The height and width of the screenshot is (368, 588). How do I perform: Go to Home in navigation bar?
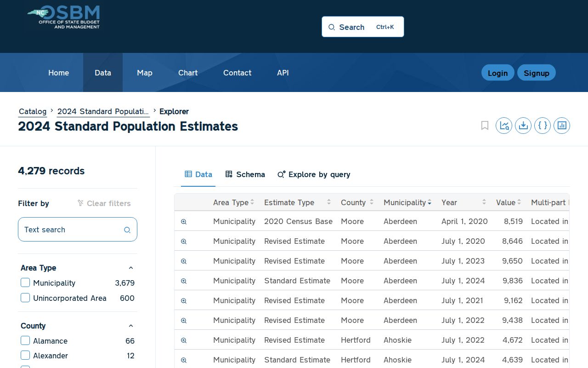tap(59, 73)
